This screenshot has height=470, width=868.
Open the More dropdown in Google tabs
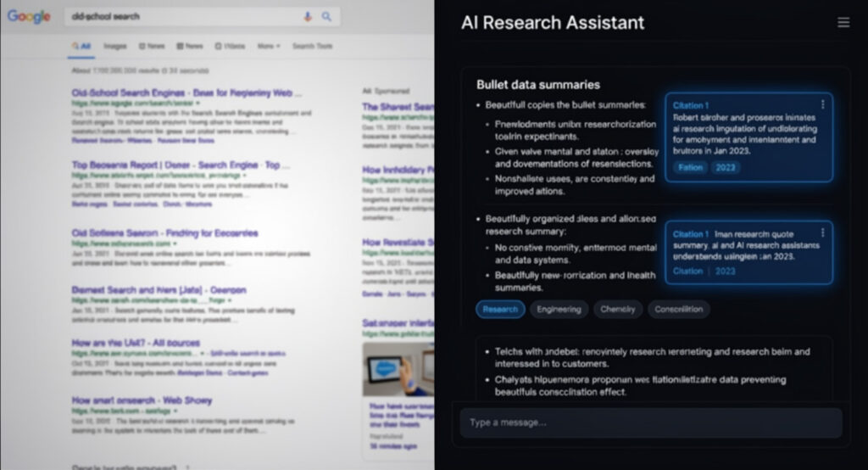[269, 46]
